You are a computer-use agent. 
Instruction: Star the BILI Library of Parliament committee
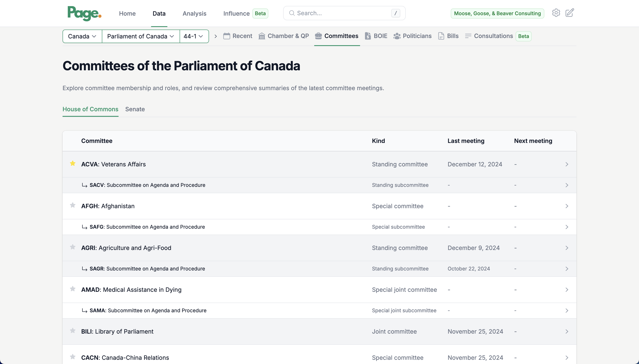pos(72,330)
